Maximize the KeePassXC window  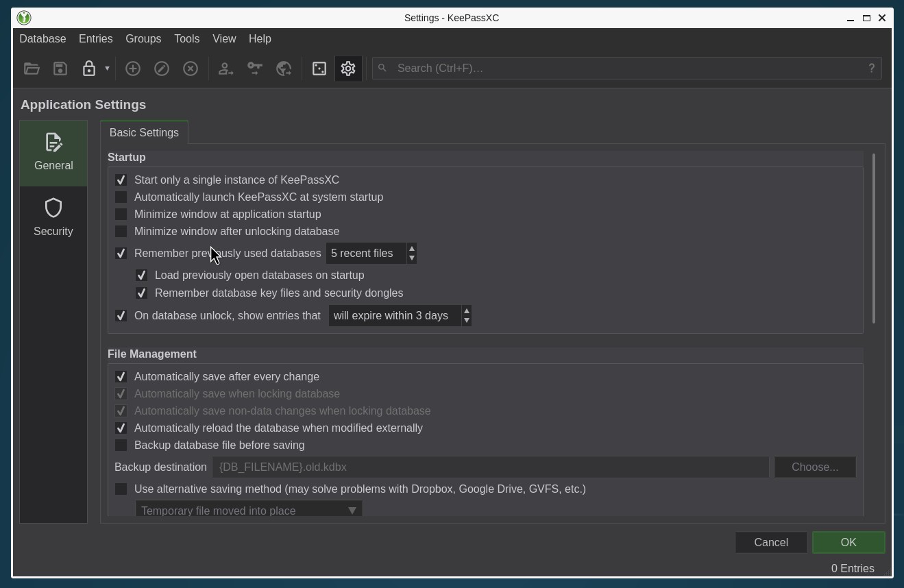tap(866, 18)
